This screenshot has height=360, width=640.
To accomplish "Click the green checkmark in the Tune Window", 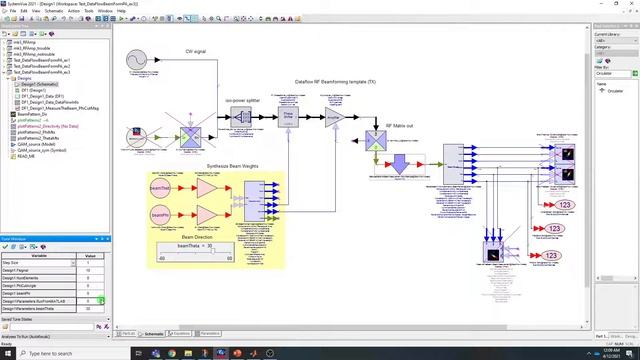I will (5, 247).
